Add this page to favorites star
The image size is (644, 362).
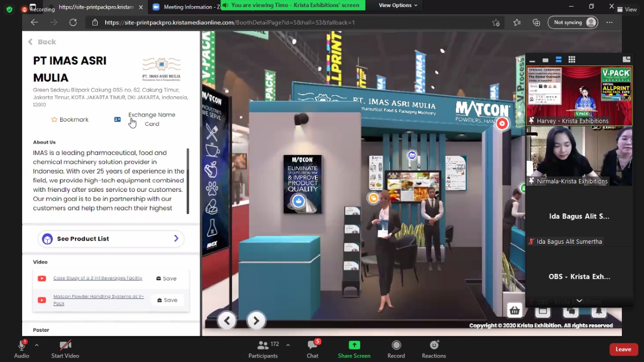[x=496, y=22]
